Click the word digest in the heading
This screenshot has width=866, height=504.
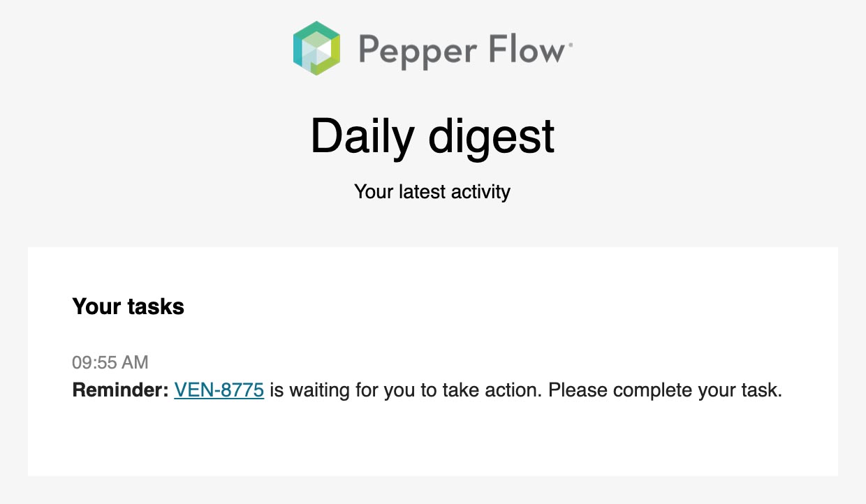point(492,137)
